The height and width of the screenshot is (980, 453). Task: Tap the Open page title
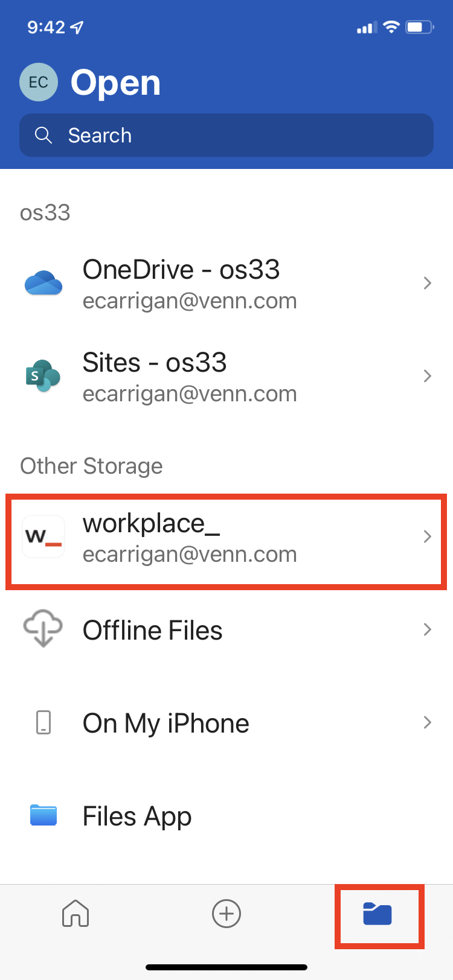116,83
